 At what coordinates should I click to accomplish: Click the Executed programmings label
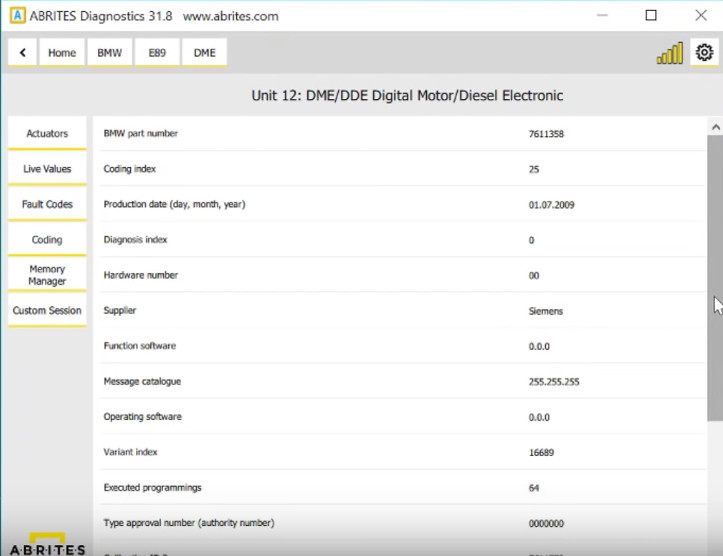point(153,487)
